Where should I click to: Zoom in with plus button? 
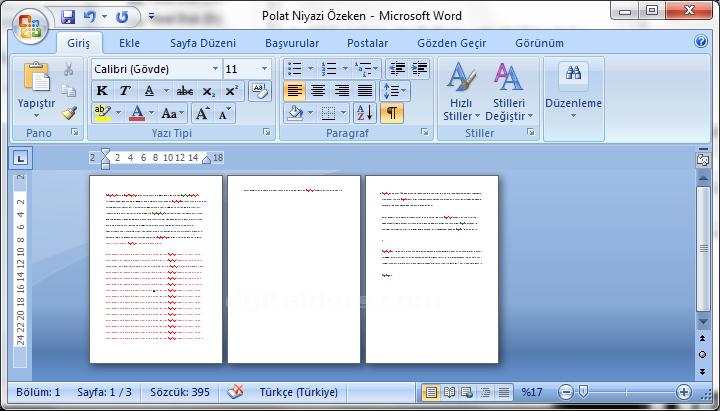tap(684, 392)
